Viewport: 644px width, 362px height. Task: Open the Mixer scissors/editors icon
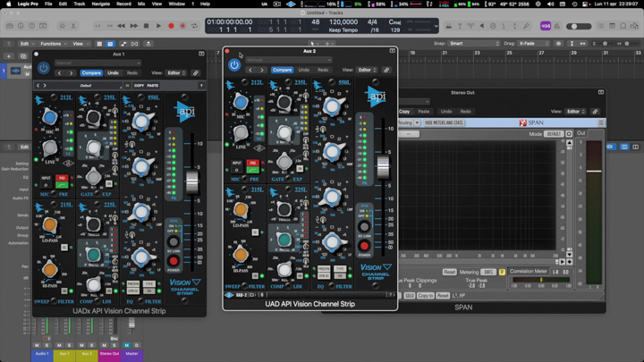[x=73, y=26]
